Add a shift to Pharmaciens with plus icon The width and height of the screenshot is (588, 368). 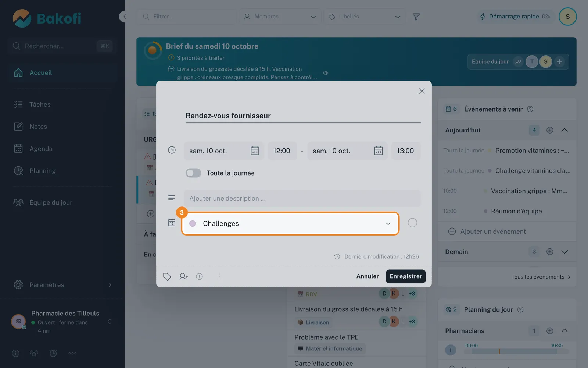pos(550,331)
